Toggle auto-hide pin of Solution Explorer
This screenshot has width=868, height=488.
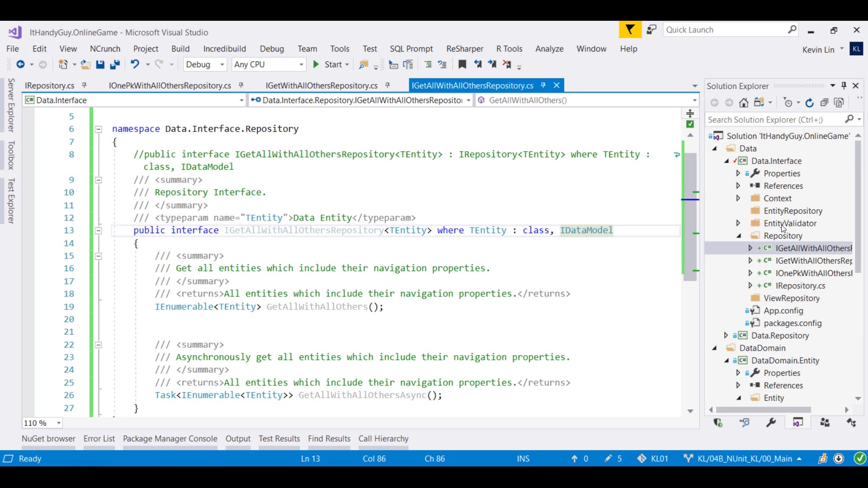point(844,86)
